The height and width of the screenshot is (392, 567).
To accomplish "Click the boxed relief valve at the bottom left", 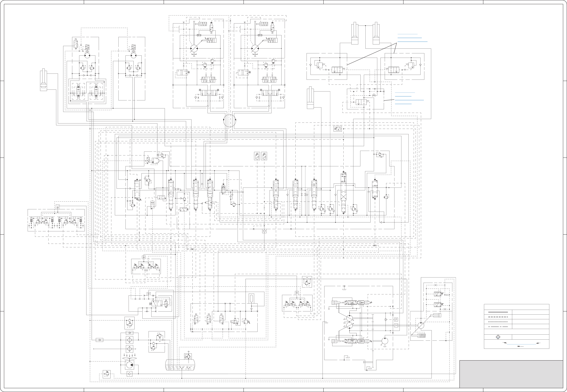I will [107, 374].
